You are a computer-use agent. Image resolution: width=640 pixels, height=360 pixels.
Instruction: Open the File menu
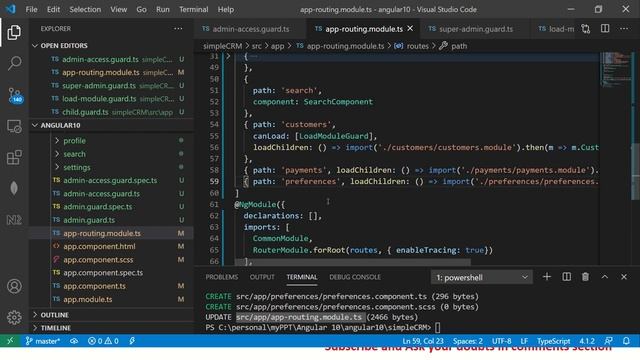[x=31, y=9]
